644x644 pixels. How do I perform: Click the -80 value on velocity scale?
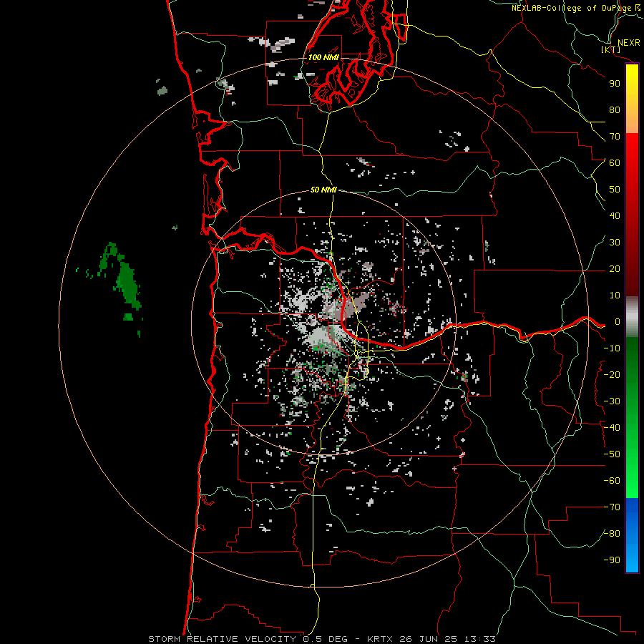point(612,534)
